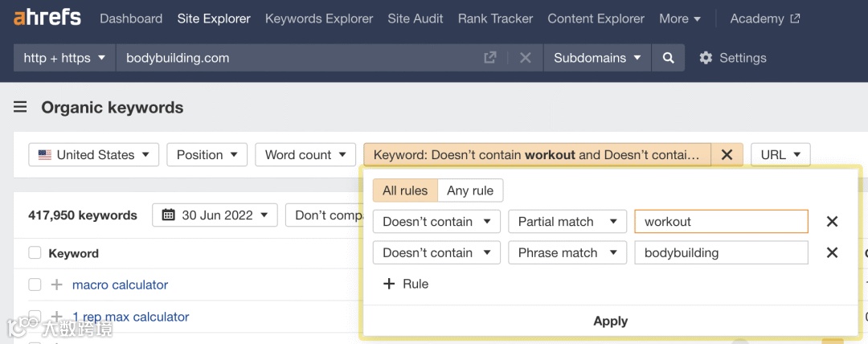Screen dimensions: 868x344
Task: Open the http + https protocol dropdown
Action: 65,58
